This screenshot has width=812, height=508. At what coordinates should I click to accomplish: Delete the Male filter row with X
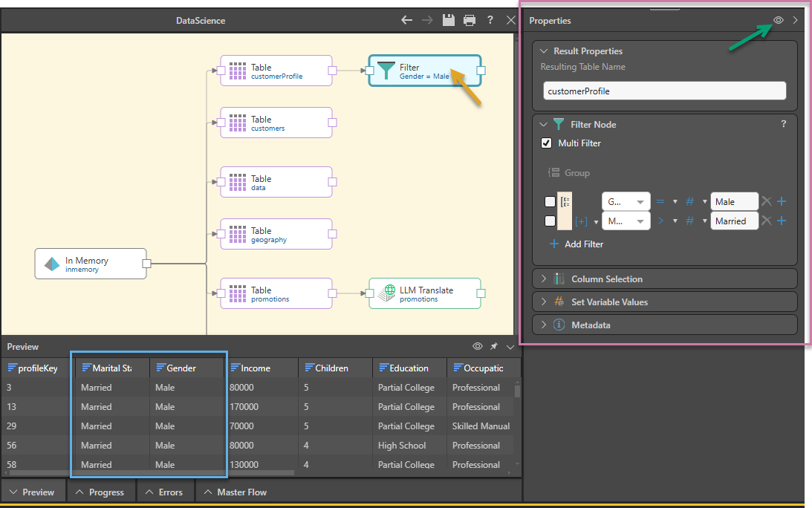(x=767, y=201)
